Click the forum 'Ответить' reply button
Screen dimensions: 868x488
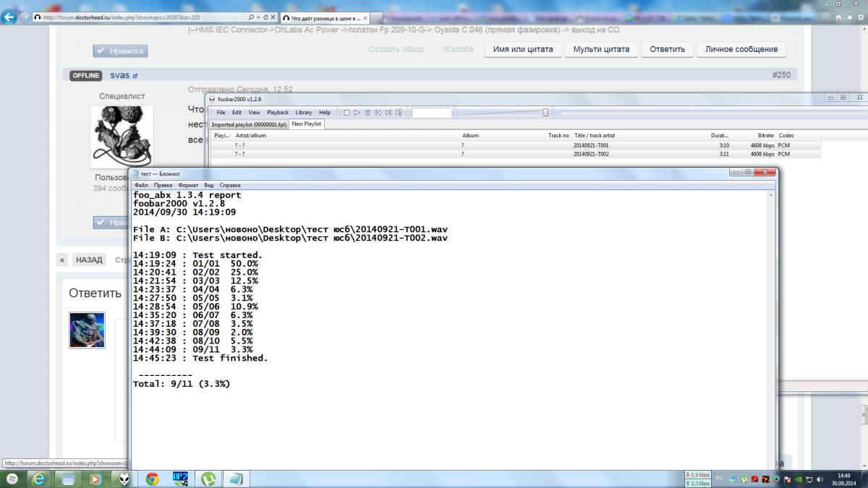[x=667, y=49]
